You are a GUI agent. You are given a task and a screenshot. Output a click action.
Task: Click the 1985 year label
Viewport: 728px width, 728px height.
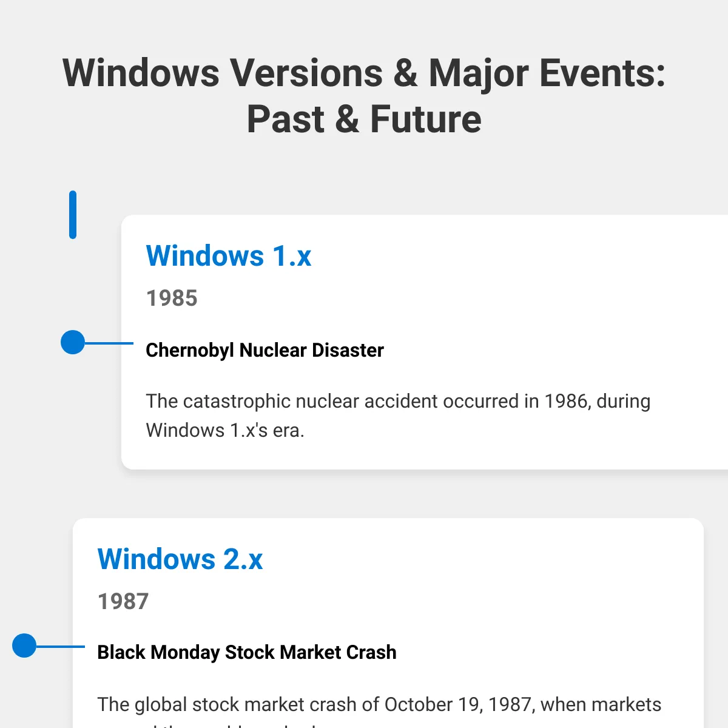(x=172, y=298)
